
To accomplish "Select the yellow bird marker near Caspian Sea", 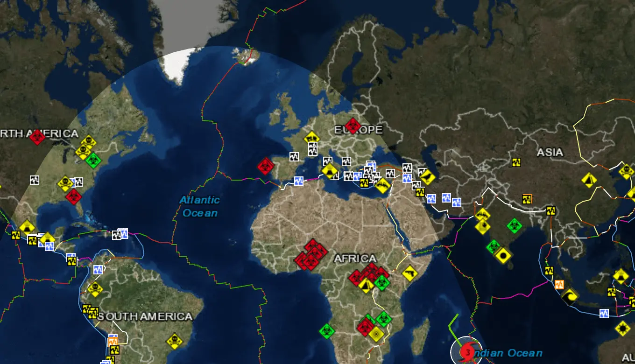I will 427,177.
